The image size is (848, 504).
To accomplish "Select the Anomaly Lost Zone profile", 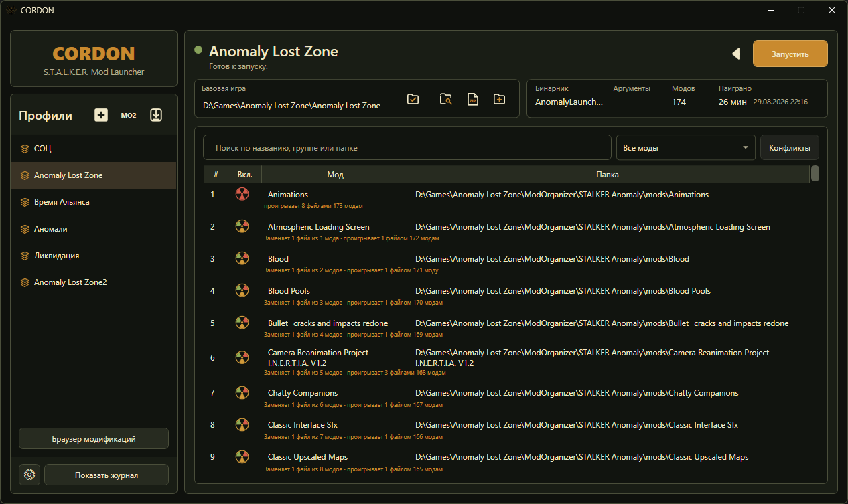I will tap(94, 175).
